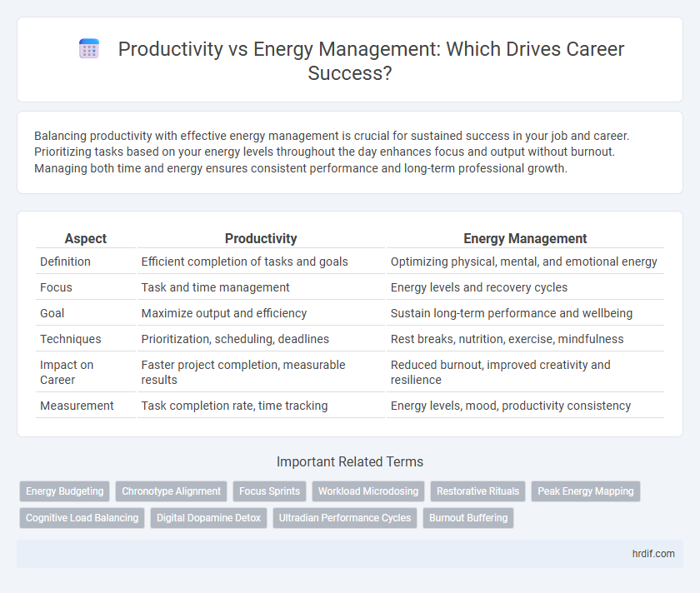Click 'Task and time management' cell

tap(261, 287)
